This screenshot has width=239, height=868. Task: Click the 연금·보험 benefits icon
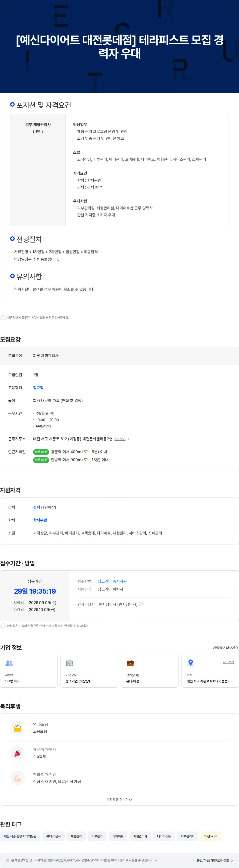[x=18, y=728]
